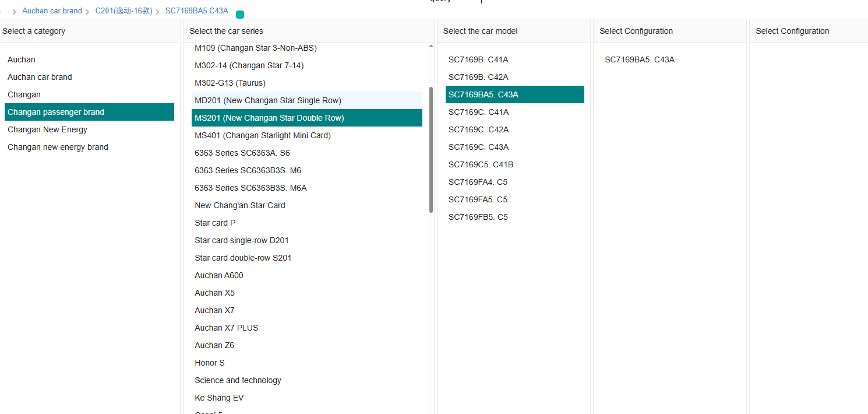Select configuration SC7169BA5. C43A

click(640, 59)
